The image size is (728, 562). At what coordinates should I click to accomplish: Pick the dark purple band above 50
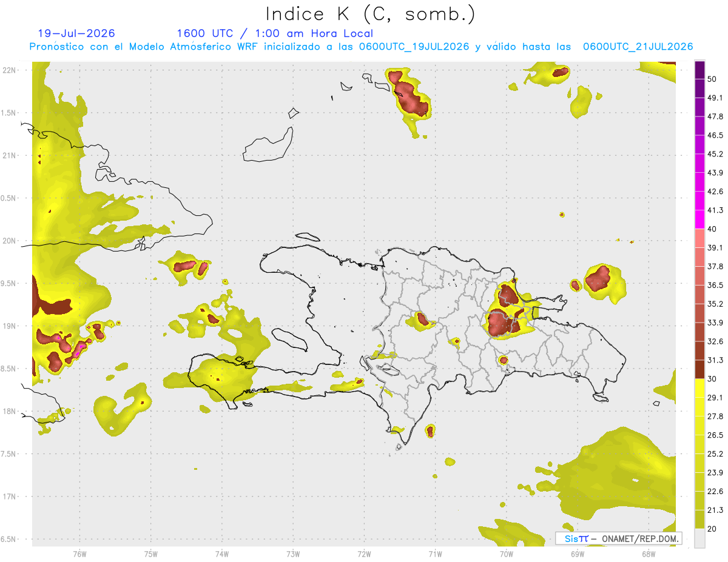coord(699,70)
